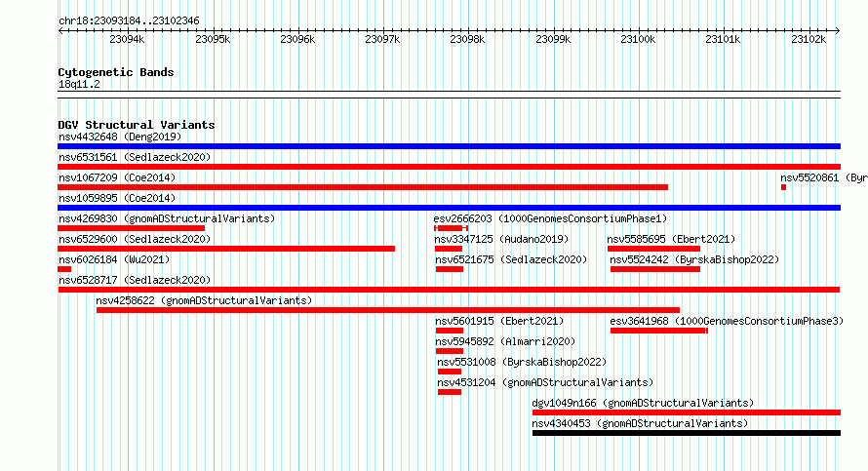868x471 pixels.
Task: Click the red bar under nsv6531561
Action: tap(449, 167)
